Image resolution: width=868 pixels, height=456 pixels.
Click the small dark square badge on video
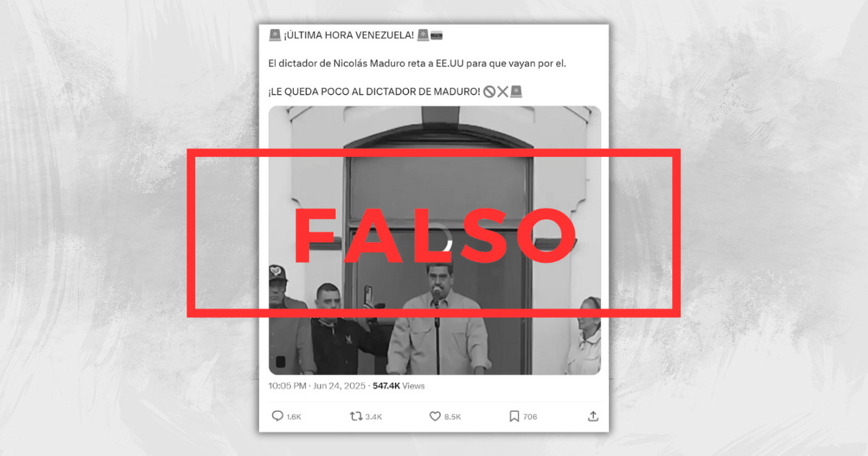click(x=281, y=361)
